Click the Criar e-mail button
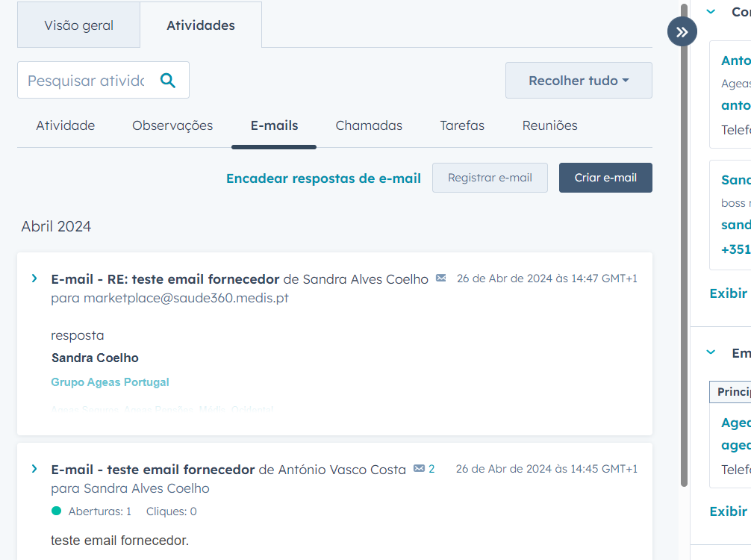 [605, 178]
